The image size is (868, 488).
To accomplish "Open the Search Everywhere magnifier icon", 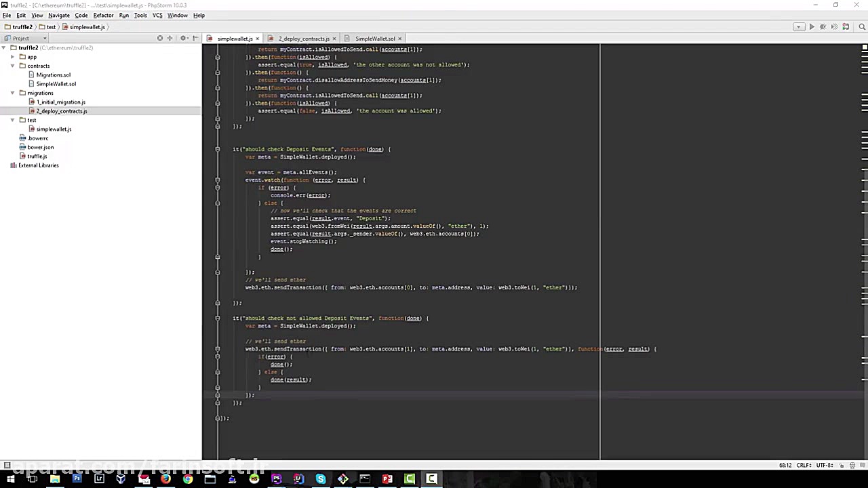I will click(x=861, y=26).
